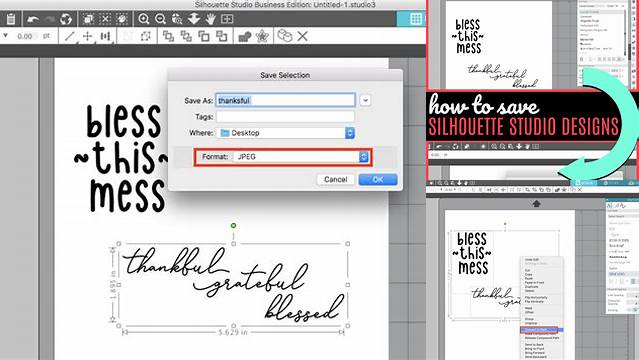This screenshot has width=639, height=360.
Task: Click the green rotation handle above the selection
Action: (x=233, y=225)
